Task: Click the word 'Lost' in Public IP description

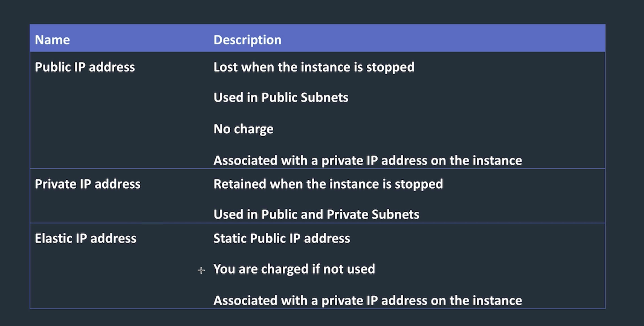Action: click(x=226, y=67)
